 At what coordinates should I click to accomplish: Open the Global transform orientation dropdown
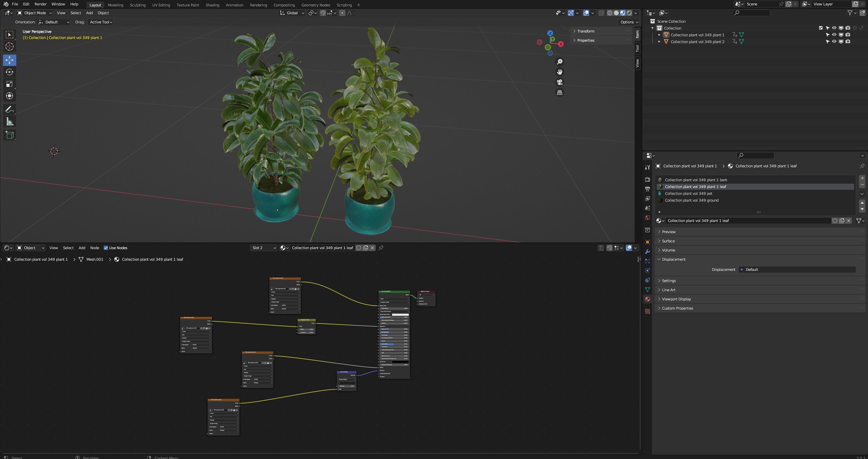(x=292, y=13)
